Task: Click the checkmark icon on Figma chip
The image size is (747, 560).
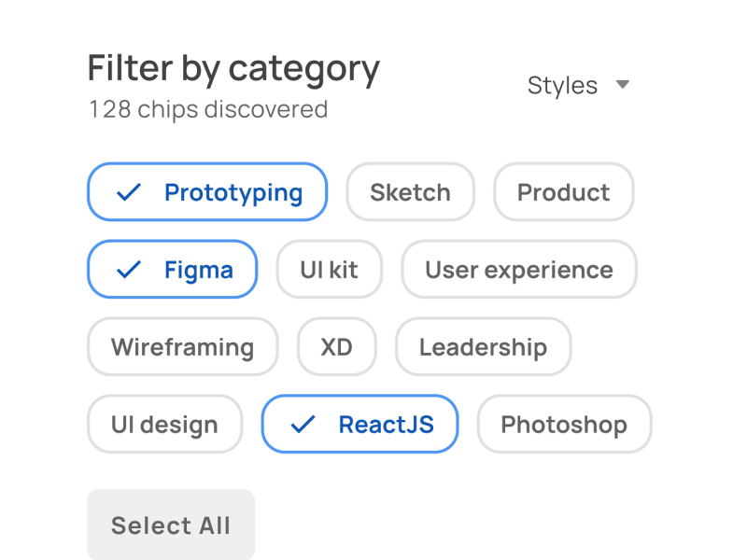Action: (x=128, y=270)
